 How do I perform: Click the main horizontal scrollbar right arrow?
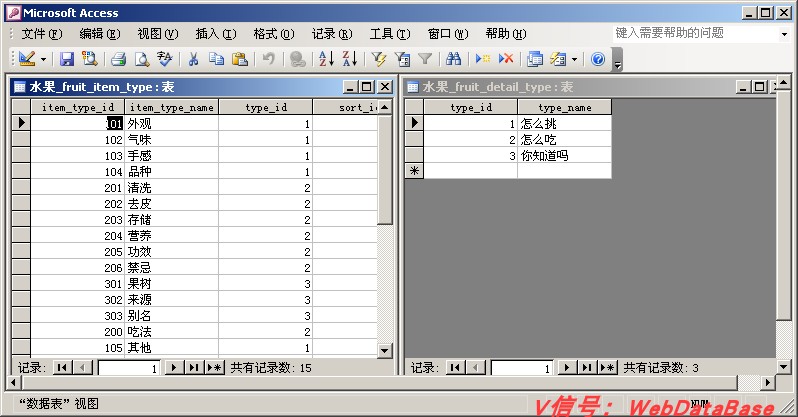pos(768,382)
